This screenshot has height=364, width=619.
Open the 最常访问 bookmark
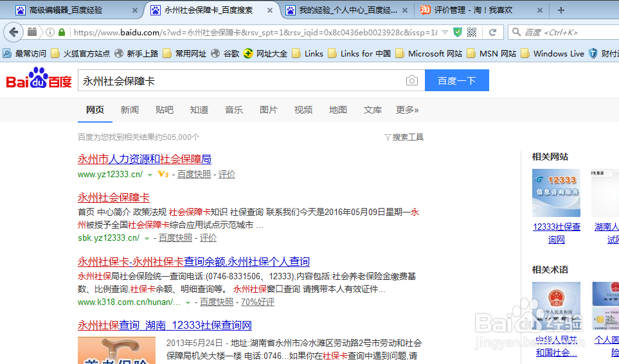coord(24,54)
